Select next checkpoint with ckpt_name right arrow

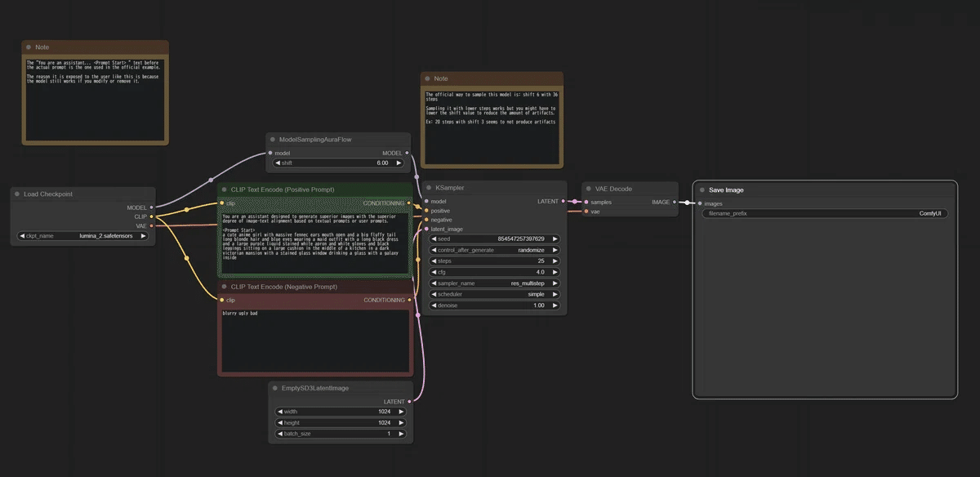[144, 236]
